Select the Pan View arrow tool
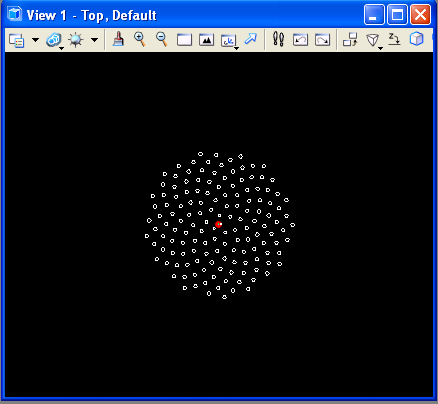This screenshot has width=438, height=404. (250, 39)
